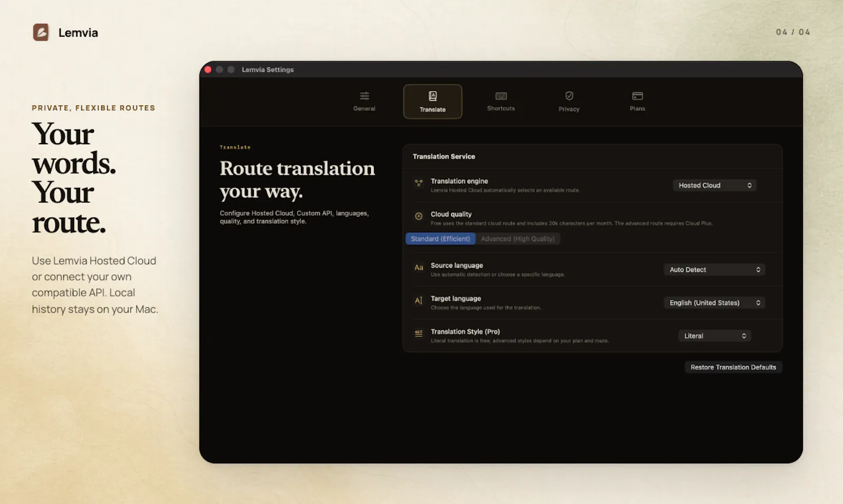Click the Source language label
The height and width of the screenshot is (504, 843).
coord(457,265)
